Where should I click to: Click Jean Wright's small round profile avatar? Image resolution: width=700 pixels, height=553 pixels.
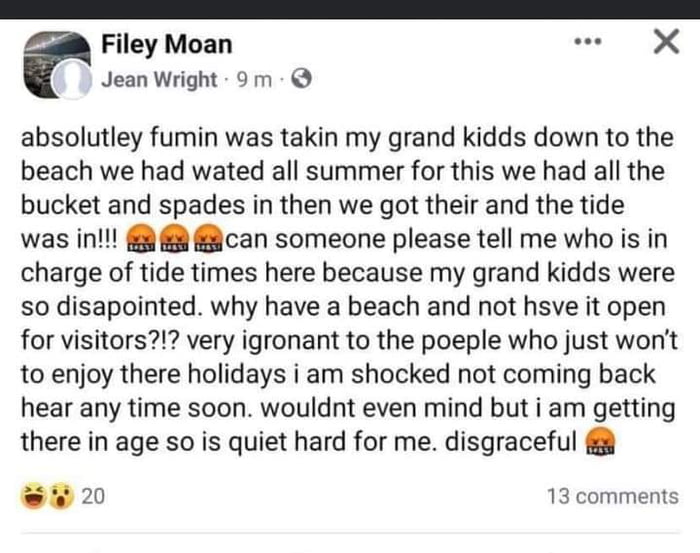[x=73, y=81]
